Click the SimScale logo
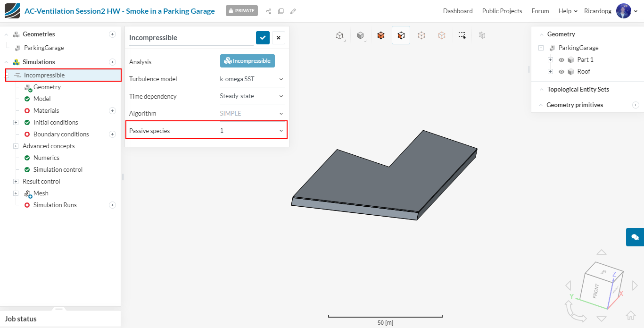Viewport: 644px width, 328px height. (12, 11)
